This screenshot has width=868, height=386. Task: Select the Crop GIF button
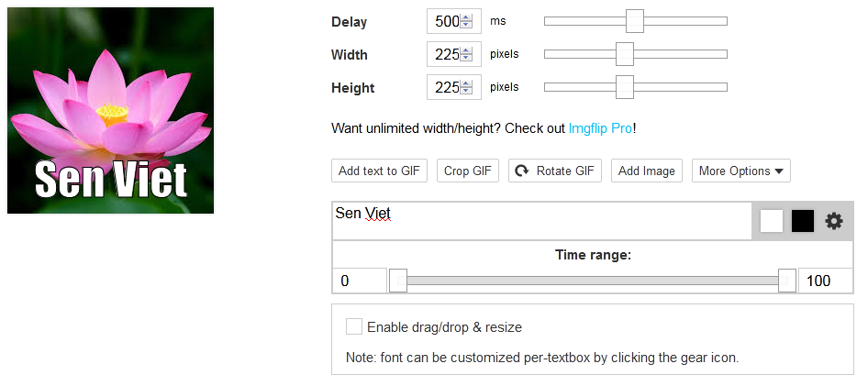tap(468, 171)
